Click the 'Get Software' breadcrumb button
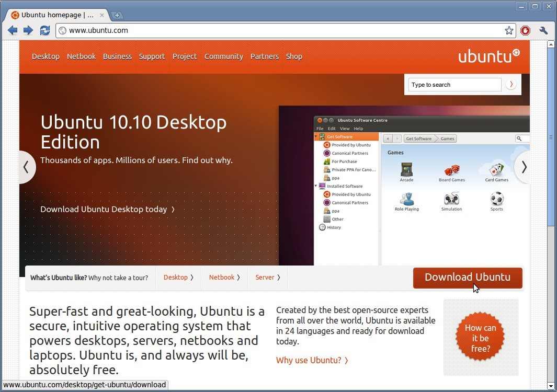The width and height of the screenshot is (557, 392). coord(419,139)
